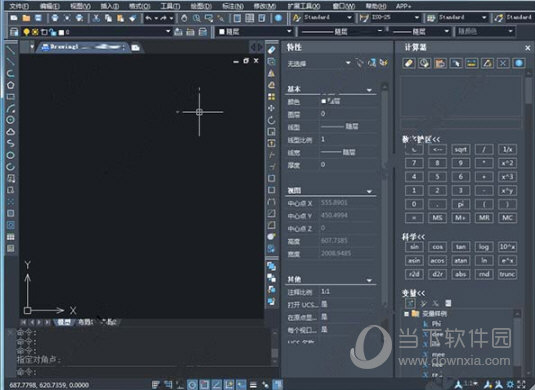535x390 pixels.
Task: Select the Table tool in the draw toolbar
Action: 11,237
